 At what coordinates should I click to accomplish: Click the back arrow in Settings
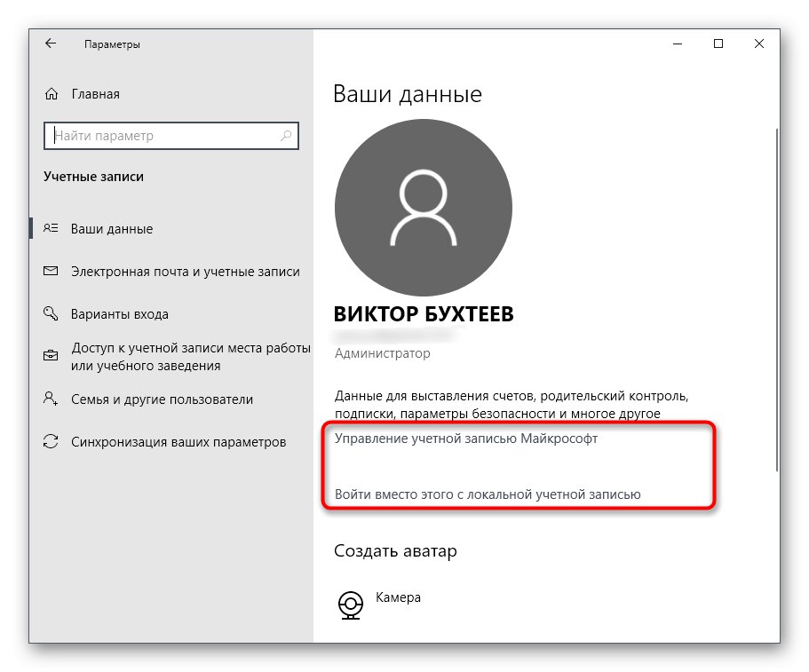[51, 43]
